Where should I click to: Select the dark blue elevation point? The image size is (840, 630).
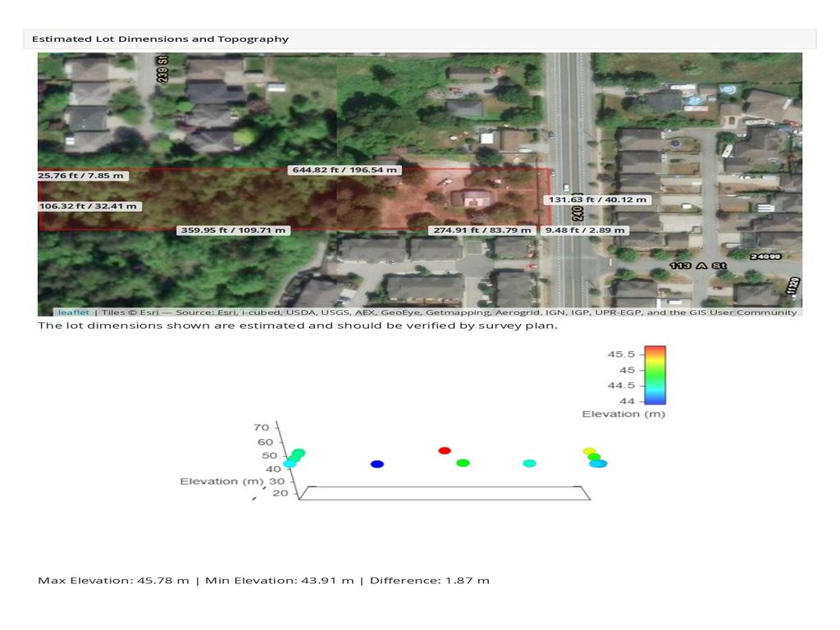[x=377, y=464]
